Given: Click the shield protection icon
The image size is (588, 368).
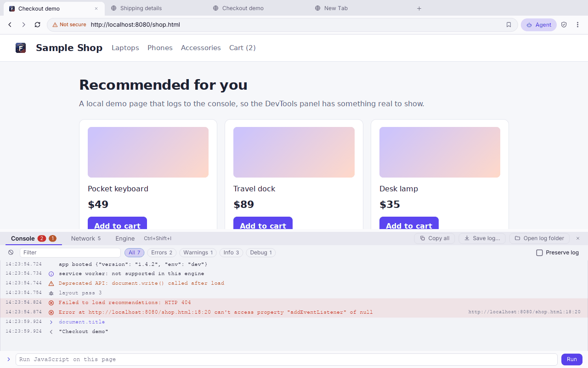Looking at the screenshot, I should pos(564,25).
